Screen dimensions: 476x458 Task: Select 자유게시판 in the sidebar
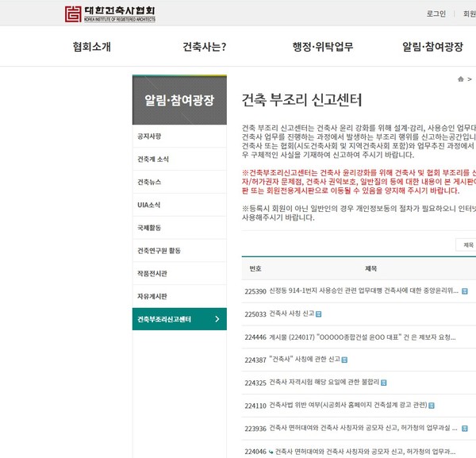(179, 296)
